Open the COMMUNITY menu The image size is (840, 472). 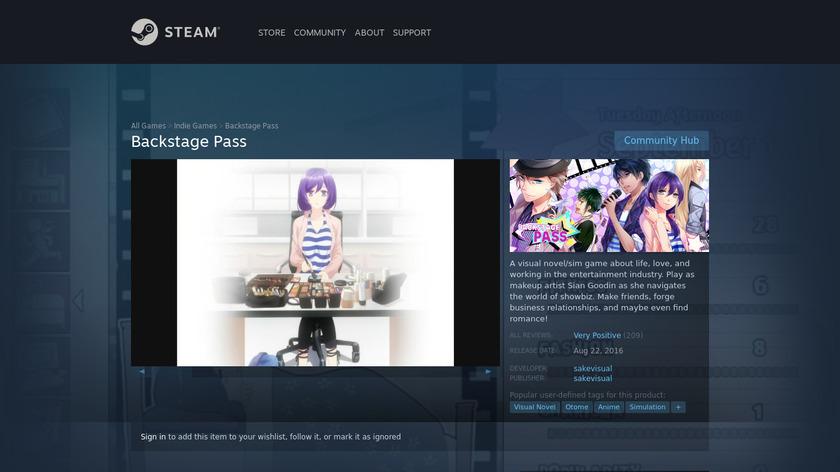(x=320, y=33)
